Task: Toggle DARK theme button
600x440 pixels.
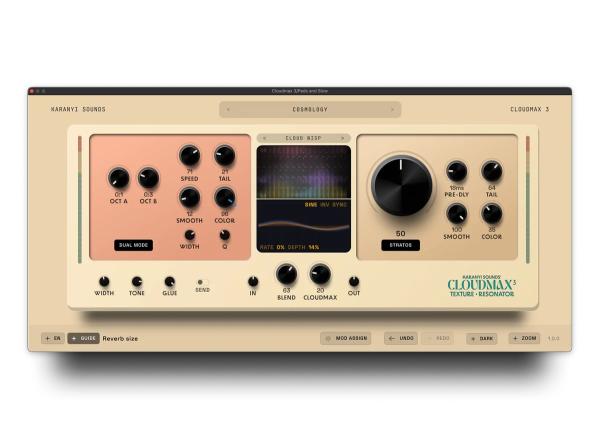Action: (482, 339)
